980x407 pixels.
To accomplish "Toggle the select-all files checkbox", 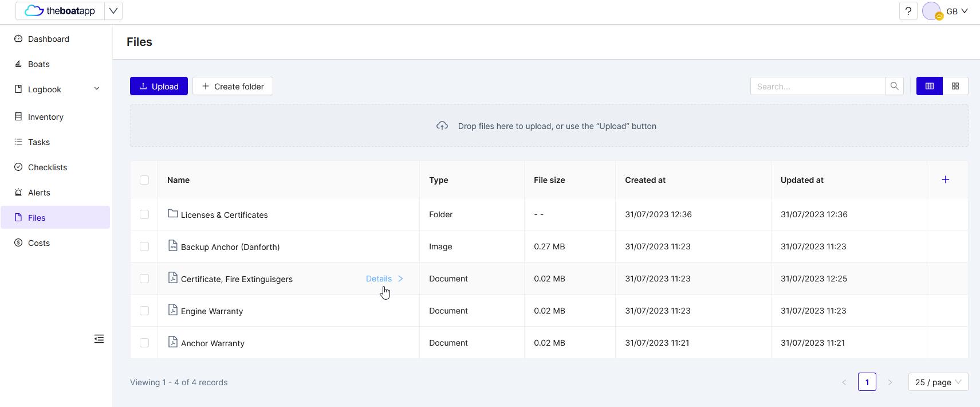I will pyautogui.click(x=144, y=180).
